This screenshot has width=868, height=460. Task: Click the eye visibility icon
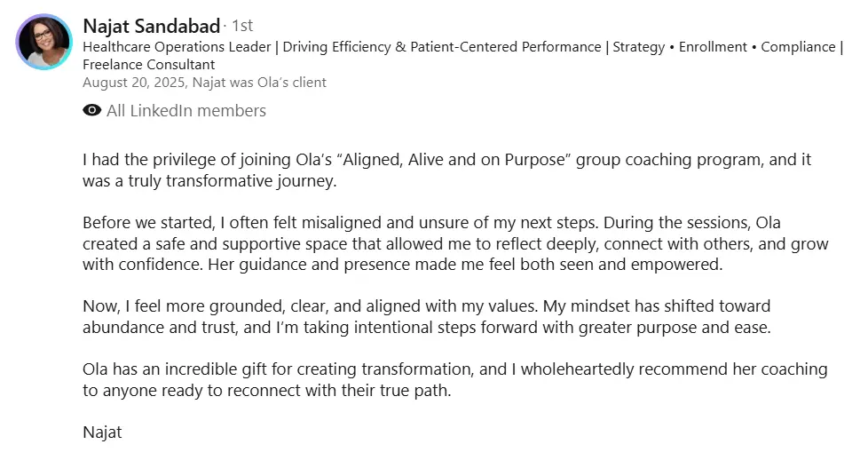tap(92, 110)
